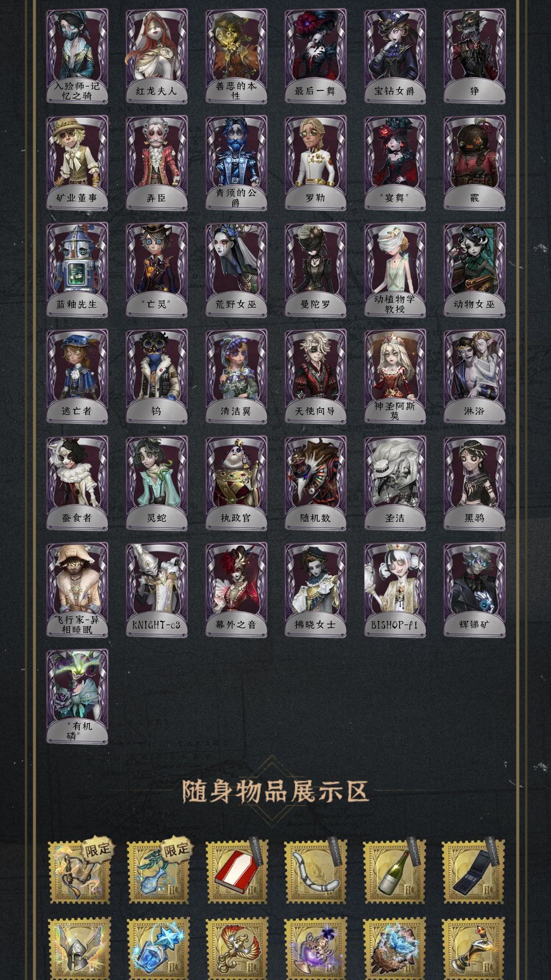Viewport: 551px width, 980px height.
Task: Tap the flip phone accessory stamp
Action: 473,872
